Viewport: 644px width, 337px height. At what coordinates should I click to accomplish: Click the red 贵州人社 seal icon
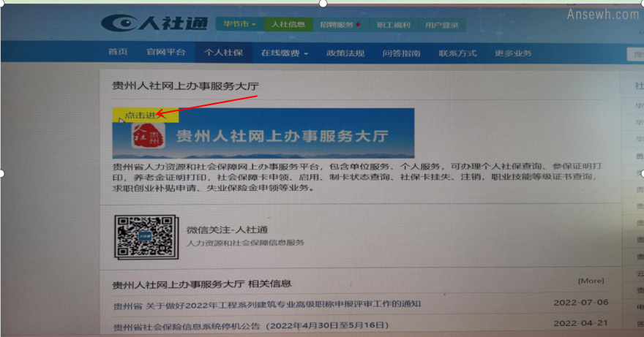click(x=149, y=136)
